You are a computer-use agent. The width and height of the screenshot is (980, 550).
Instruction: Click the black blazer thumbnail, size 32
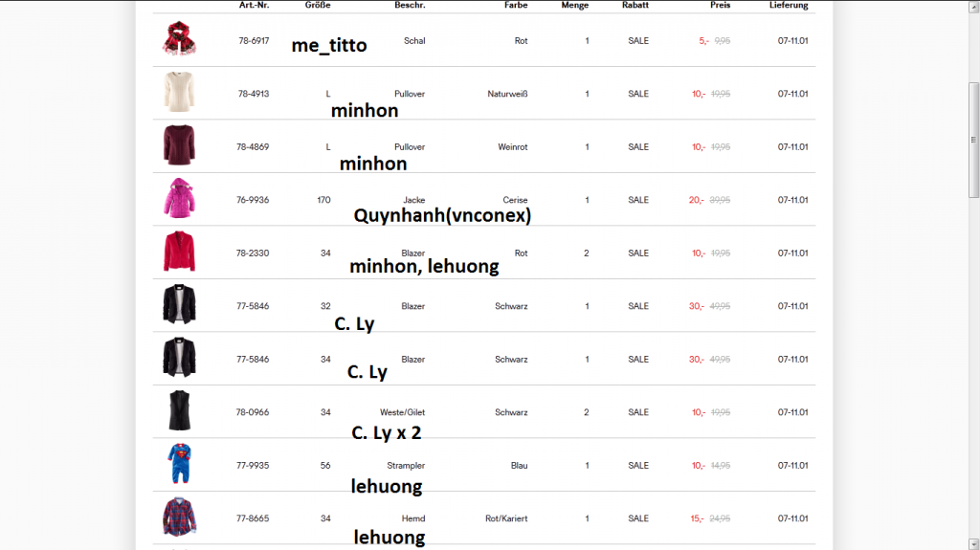pyautogui.click(x=179, y=305)
